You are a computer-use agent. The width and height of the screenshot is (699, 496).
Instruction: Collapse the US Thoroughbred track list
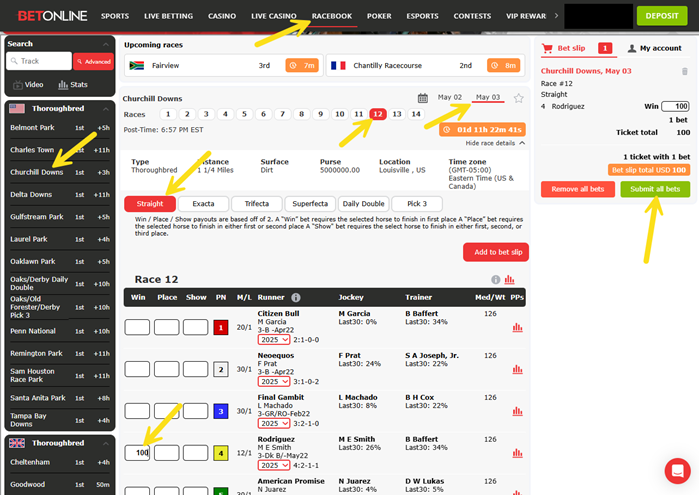tap(106, 108)
